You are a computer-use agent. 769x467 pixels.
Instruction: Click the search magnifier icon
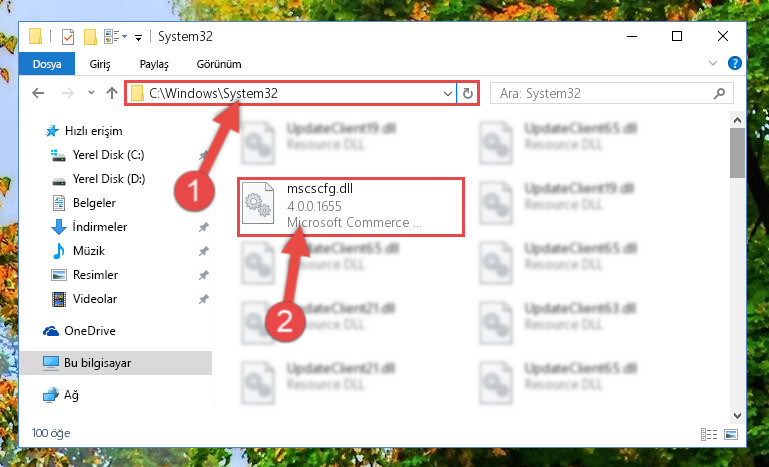(x=719, y=93)
